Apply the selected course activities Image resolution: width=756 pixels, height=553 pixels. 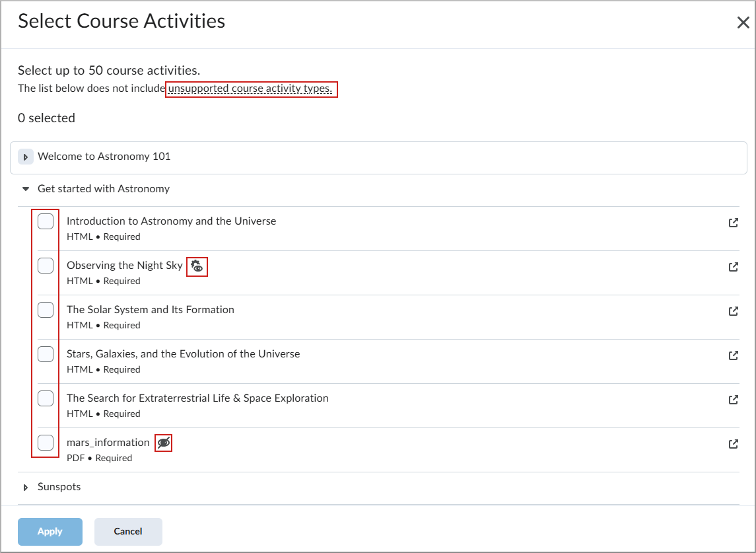pyautogui.click(x=50, y=531)
